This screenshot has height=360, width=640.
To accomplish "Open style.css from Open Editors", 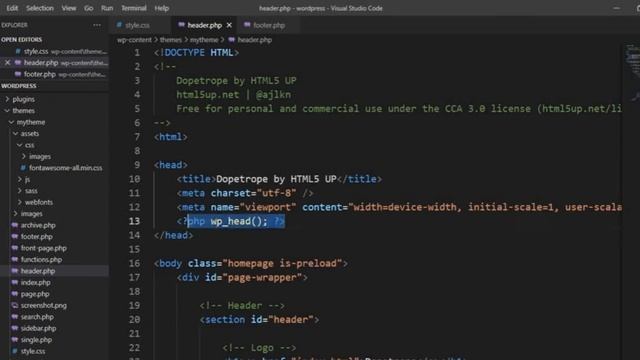I will point(55,51).
